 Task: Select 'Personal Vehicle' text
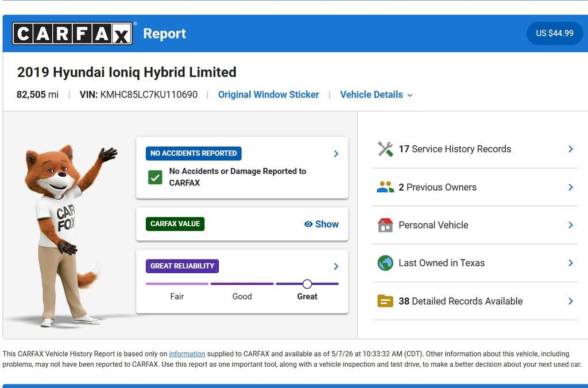[433, 225]
